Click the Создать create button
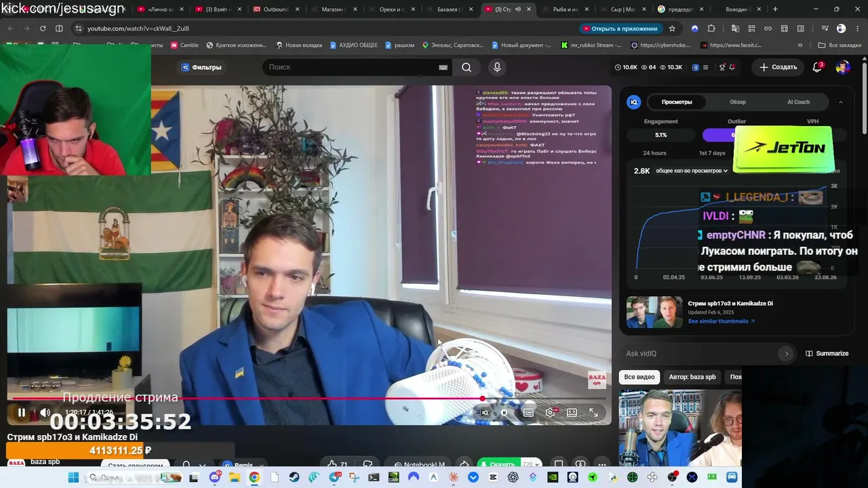Viewport: 868px width, 488px height. pos(778,67)
